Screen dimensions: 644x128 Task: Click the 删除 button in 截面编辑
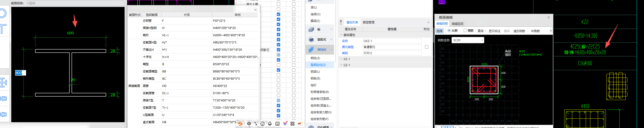507,31
